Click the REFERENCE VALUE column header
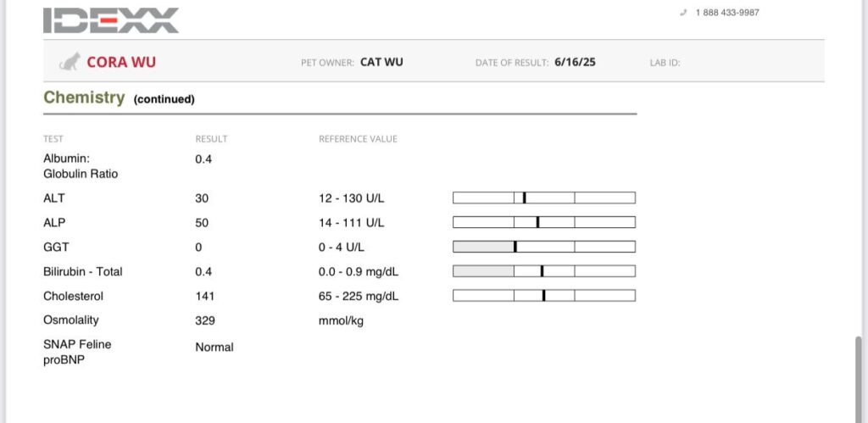 pos(359,139)
